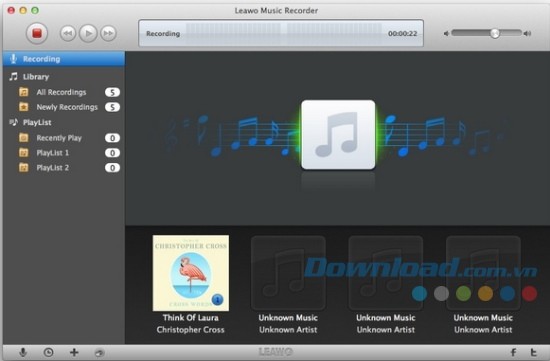Click the Recently Play folder icon
The image size is (550, 361).
pyautogui.click(x=24, y=138)
